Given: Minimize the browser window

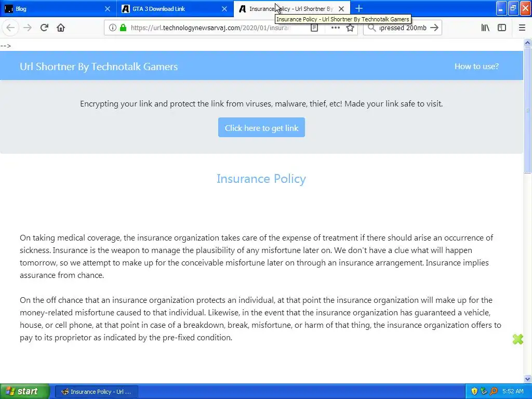Looking at the screenshot, I should pos(501,8).
